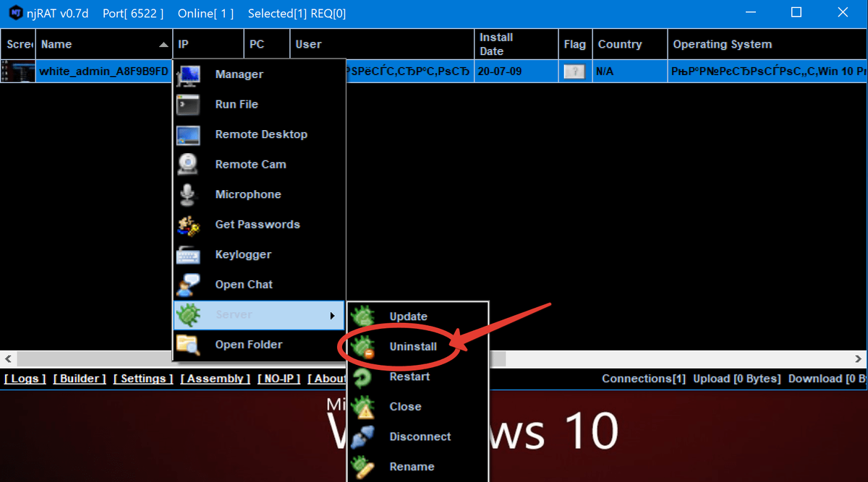Click the Remote Desktop screen icon
The width and height of the screenshot is (868, 482).
pos(189,134)
